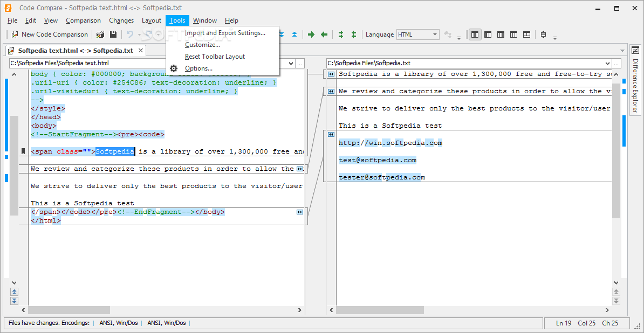The height and width of the screenshot is (333, 644).
Task: Click the green copy-all-to-left double arrow
Action: click(x=354, y=34)
